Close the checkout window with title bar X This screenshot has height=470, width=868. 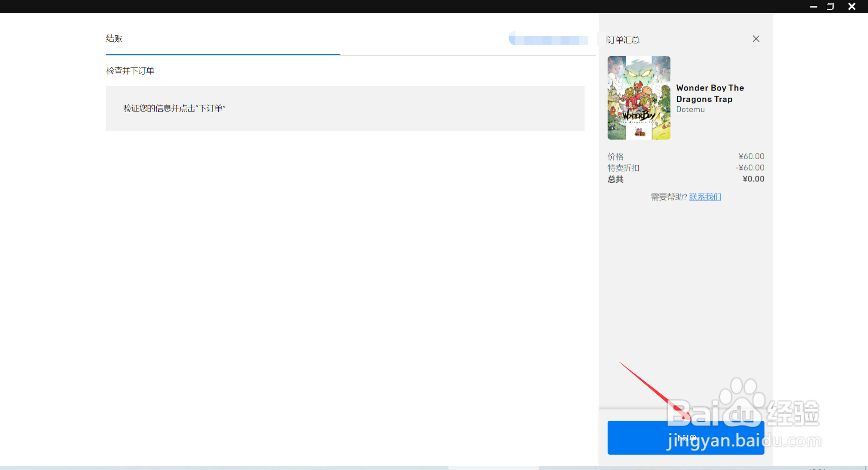(852, 6)
